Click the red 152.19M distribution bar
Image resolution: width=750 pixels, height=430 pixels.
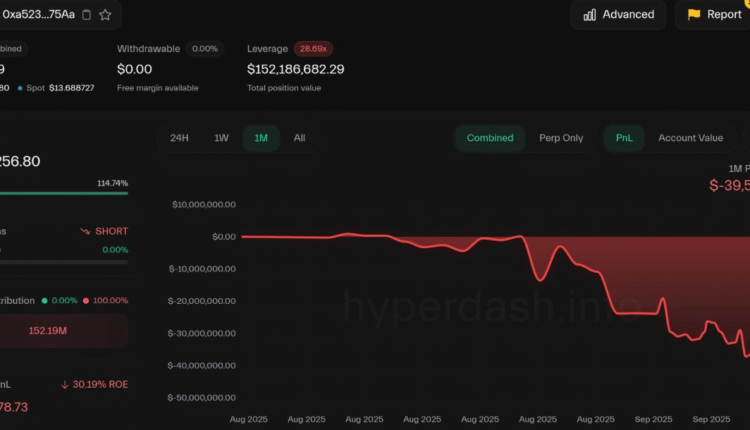pyautogui.click(x=64, y=331)
